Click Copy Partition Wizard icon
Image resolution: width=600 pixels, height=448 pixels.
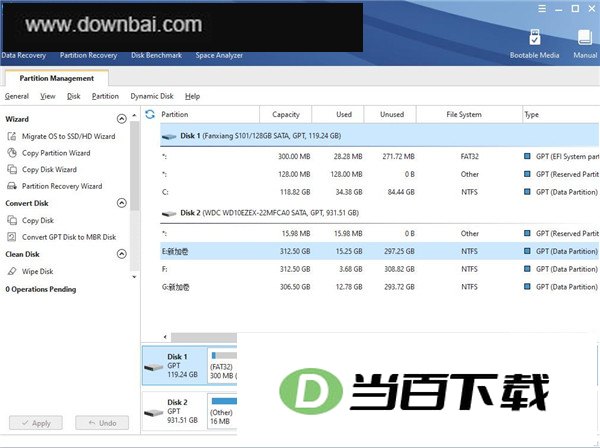pyautogui.click(x=12, y=153)
